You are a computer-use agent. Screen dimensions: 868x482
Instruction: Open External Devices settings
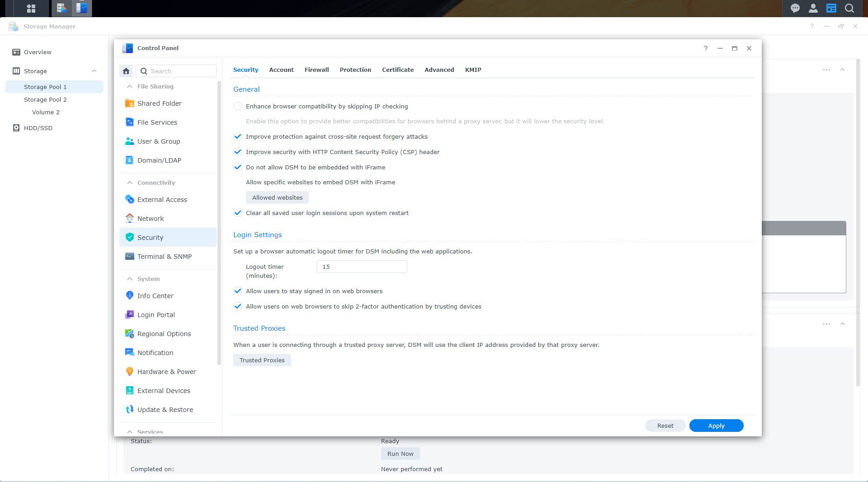coord(168,391)
